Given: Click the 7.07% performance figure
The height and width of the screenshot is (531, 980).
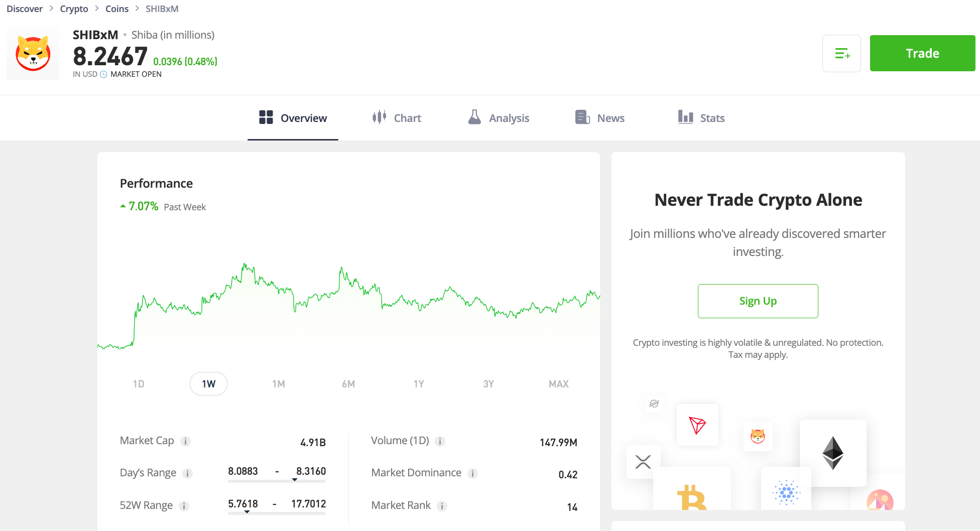Looking at the screenshot, I should (x=144, y=206).
